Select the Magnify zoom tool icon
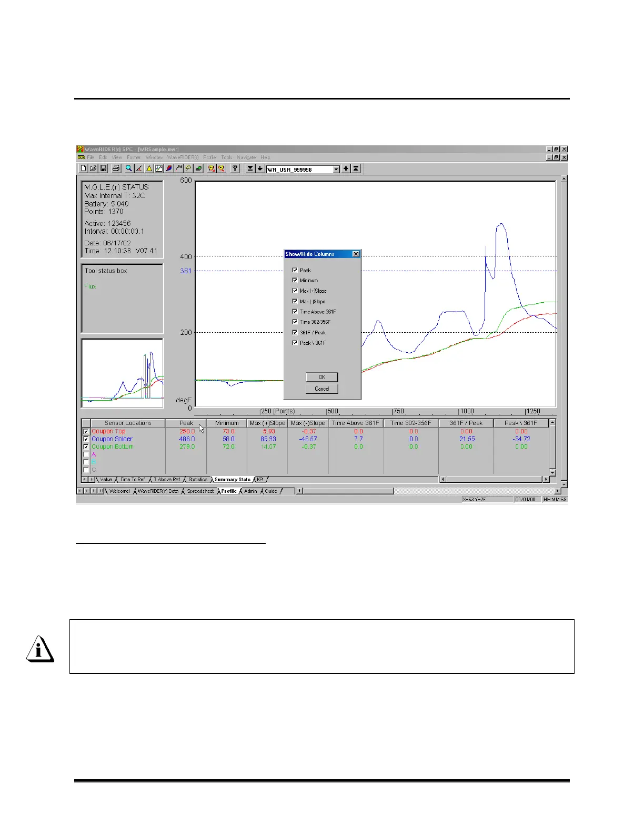 pos(129,168)
